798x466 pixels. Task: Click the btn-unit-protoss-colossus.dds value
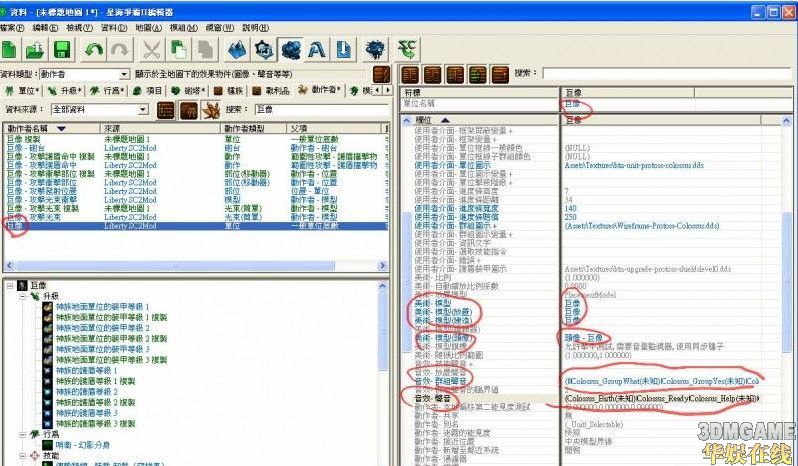click(x=634, y=165)
